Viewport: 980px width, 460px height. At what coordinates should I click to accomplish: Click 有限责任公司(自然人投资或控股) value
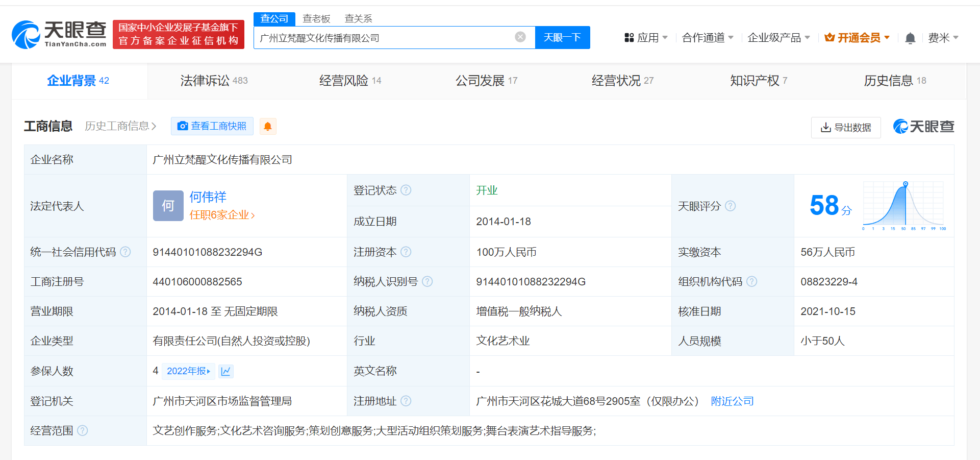click(232, 341)
